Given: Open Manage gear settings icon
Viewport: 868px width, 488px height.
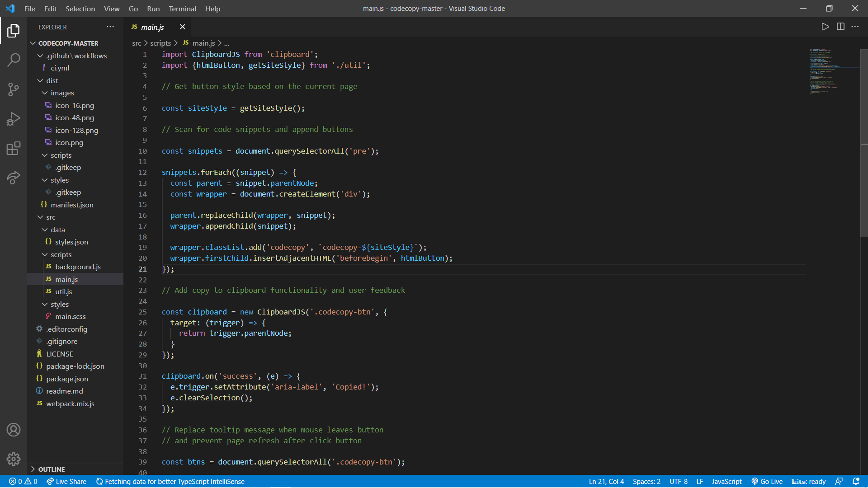Looking at the screenshot, I should (x=14, y=459).
